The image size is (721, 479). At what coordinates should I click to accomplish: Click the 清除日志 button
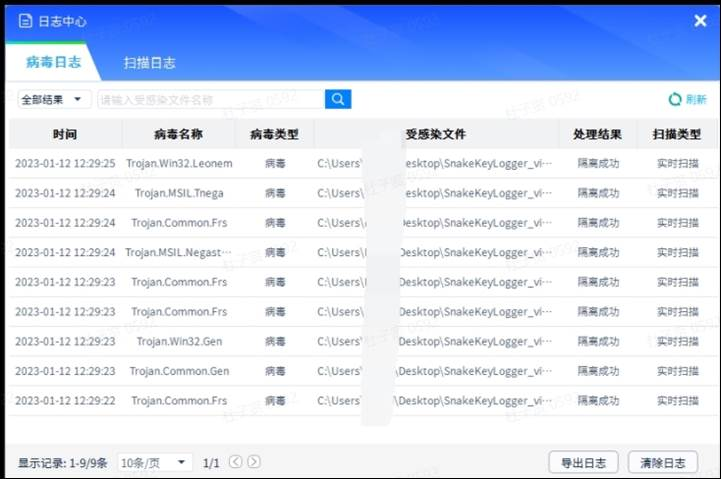pyautogui.click(x=662, y=462)
